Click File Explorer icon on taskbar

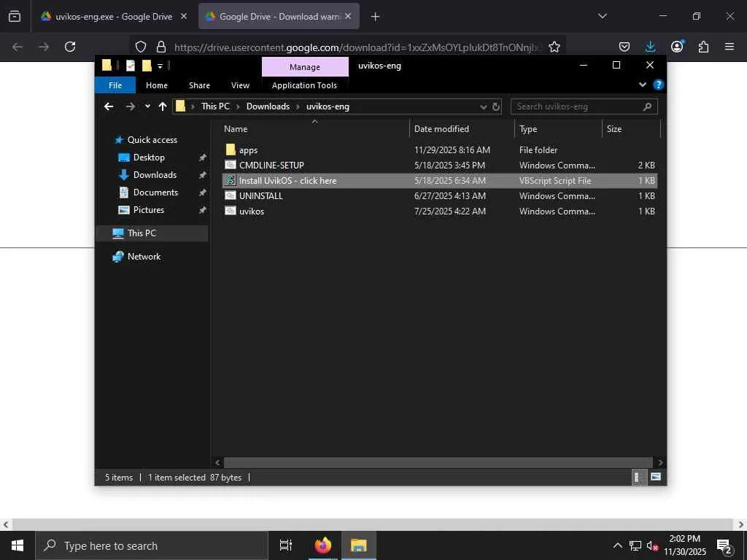point(358,545)
